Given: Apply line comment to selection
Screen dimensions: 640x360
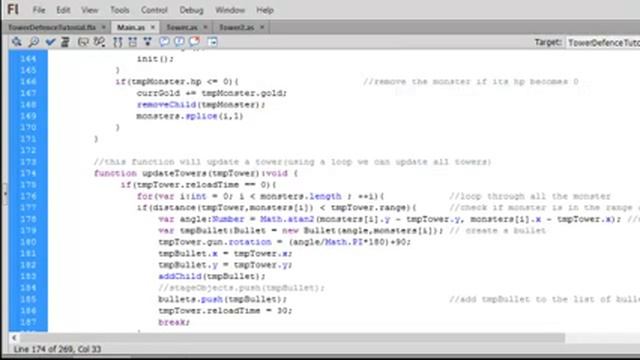Looking at the screenshot, I should [x=179, y=41].
